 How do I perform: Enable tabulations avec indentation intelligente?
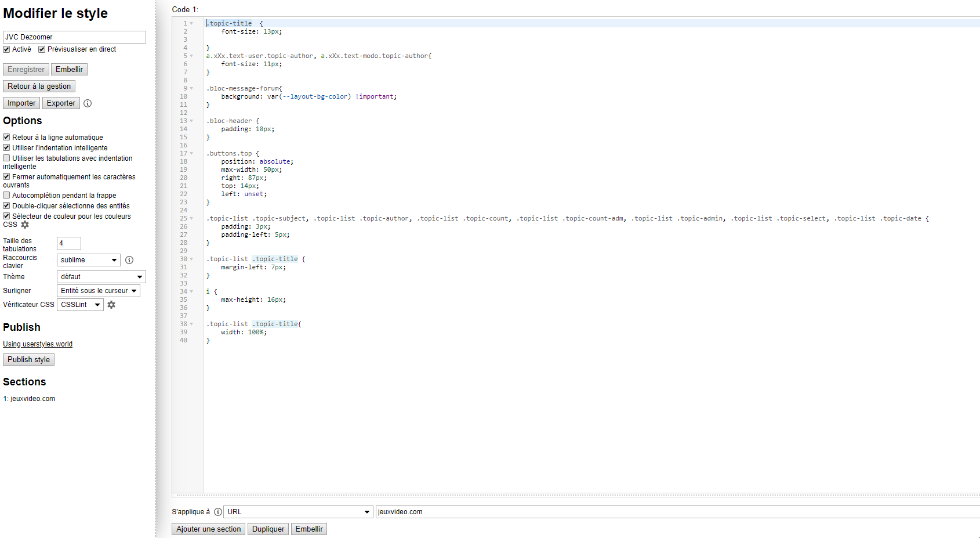(6, 158)
